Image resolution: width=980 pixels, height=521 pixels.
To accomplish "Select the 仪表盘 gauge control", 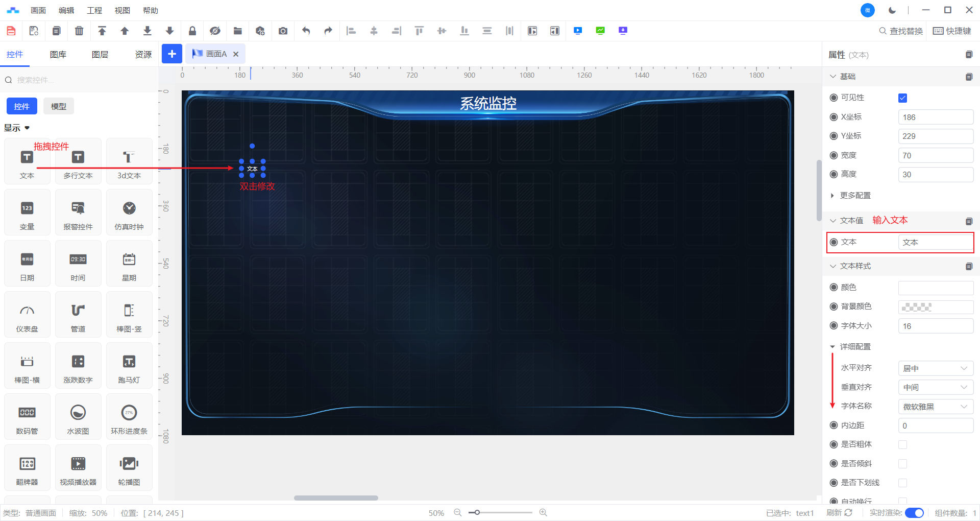I will 27,315.
